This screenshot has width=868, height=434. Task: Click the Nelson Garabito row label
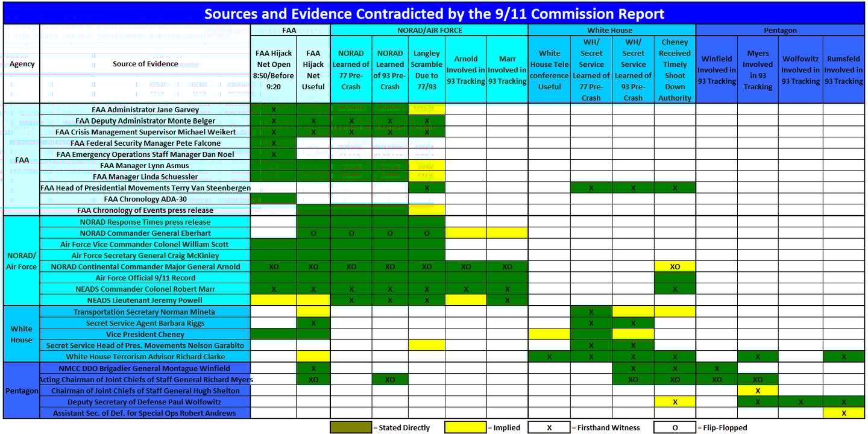145,345
